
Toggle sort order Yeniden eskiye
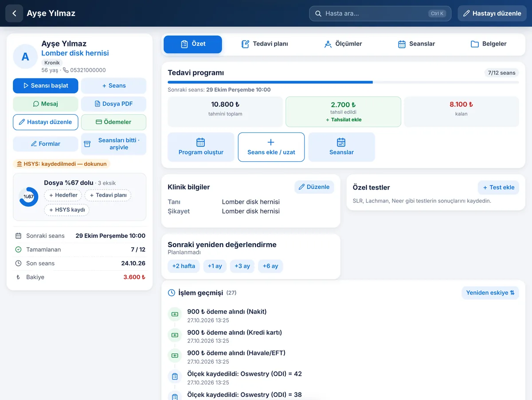(x=490, y=293)
